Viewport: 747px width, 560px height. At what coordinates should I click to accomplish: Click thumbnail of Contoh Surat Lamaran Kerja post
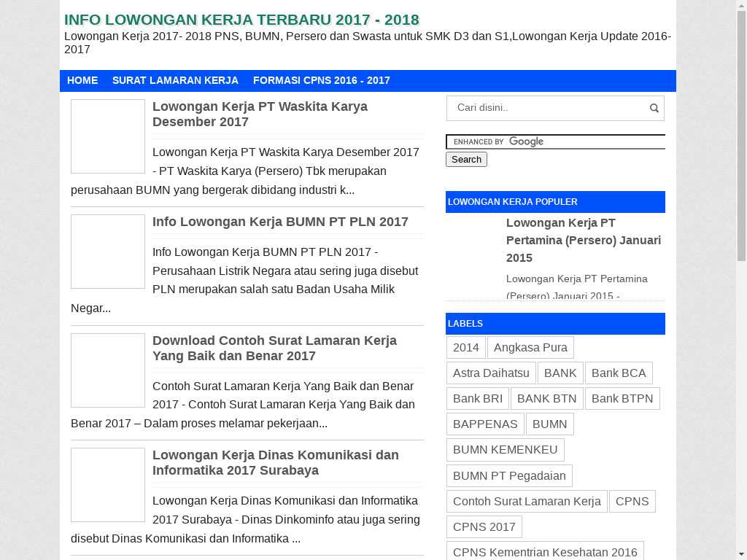click(108, 370)
